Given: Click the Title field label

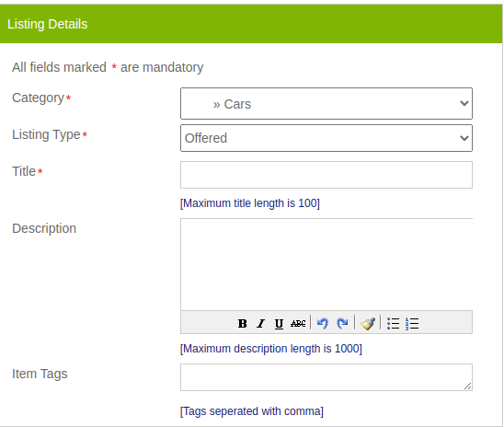Looking at the screenshot, I should tap(24, 171).
